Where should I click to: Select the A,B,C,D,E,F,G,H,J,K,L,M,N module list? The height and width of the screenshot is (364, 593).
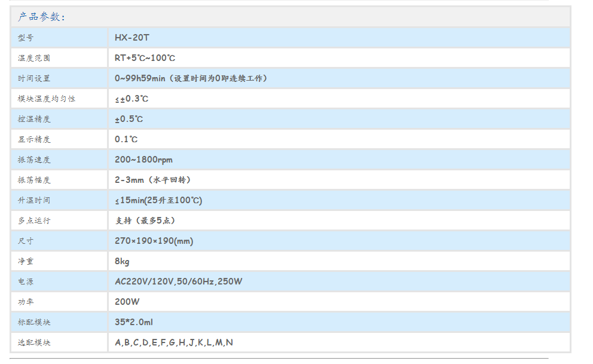174,342
